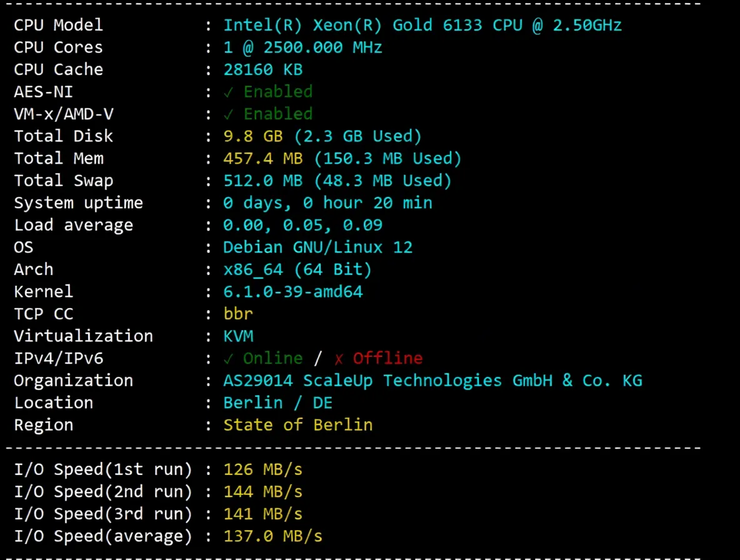This screenshot has height=560, width=740.
Task: Select the Kernel 6.1.0-39-amd64 entry
Action: coord(292,291)
